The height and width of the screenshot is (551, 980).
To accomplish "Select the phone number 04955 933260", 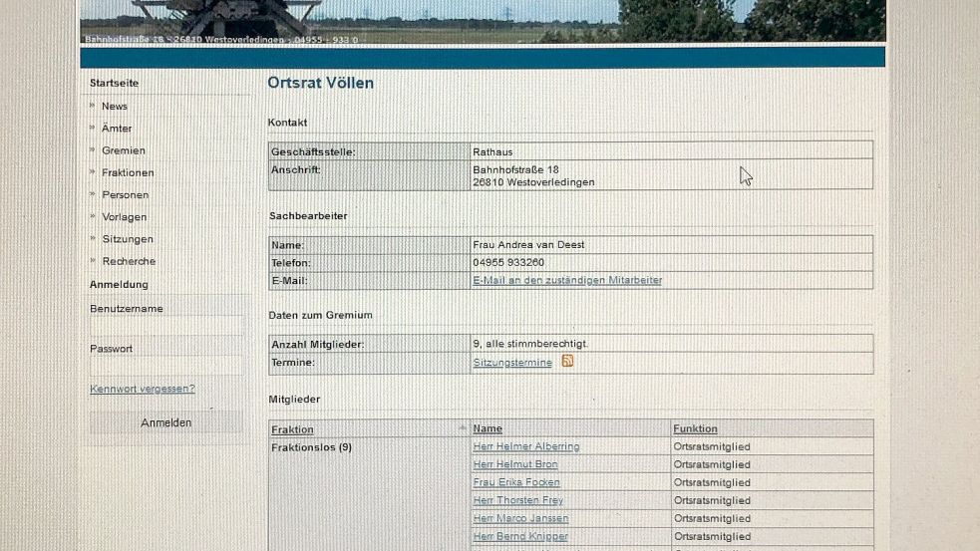I will pyautogui.click(x=508, y=262).
